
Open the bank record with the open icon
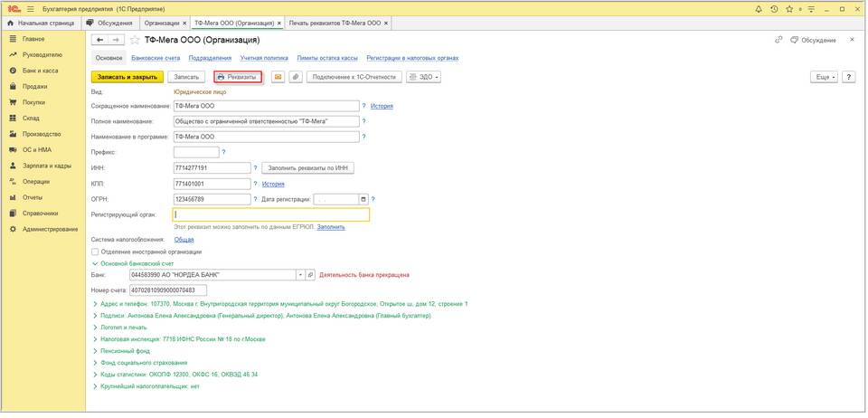click(x=310, y=274)
